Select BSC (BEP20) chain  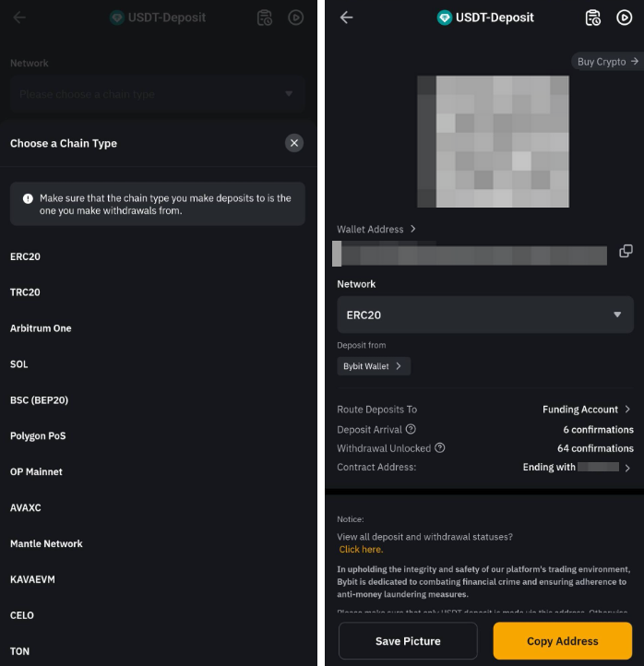click(39, 400)
